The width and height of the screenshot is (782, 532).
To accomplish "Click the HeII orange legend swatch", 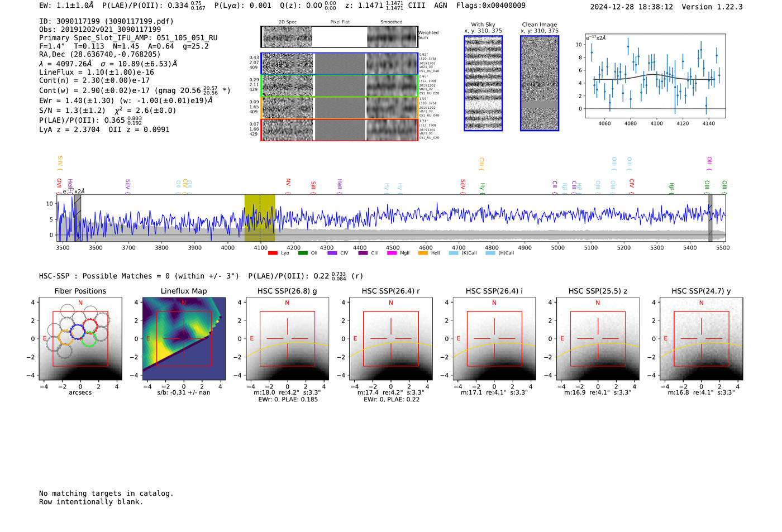I will click(x=423, y=253).
